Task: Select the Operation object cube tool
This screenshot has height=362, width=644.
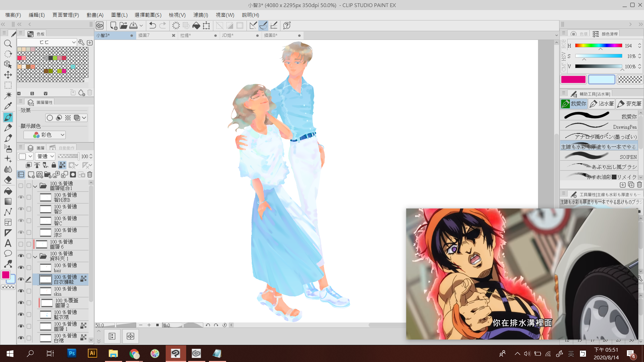Action: 8,64
